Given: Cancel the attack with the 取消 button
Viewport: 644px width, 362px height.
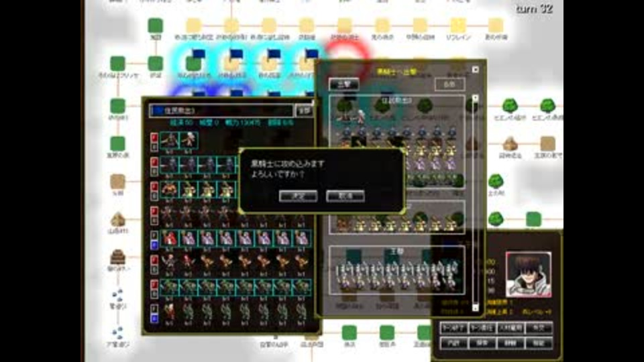Looking at the screenshot, I should tap(345, 196).
